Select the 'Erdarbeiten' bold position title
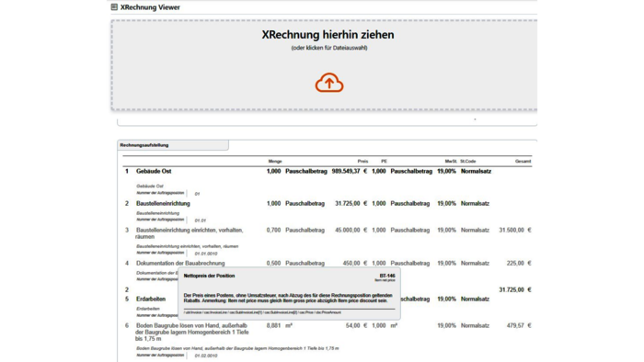644x362 pixels. pyautogui.click(x=151, y=299)
